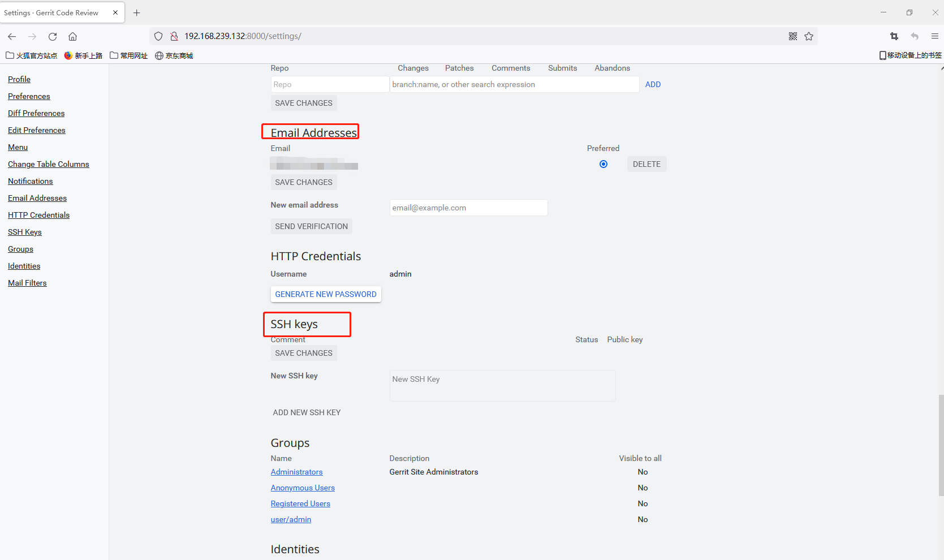Click the Visible to all column header
944x560 pixels.
click(x=640, y=458)
